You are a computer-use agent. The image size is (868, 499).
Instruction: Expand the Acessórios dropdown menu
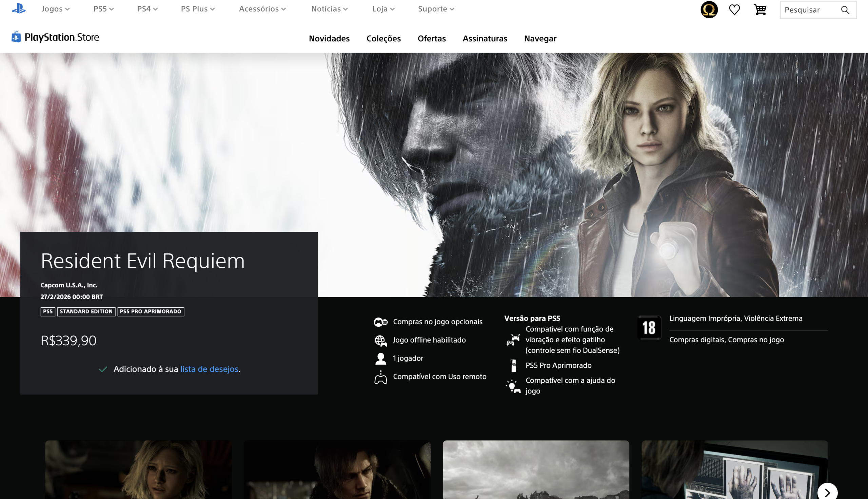tap(262, 9)
